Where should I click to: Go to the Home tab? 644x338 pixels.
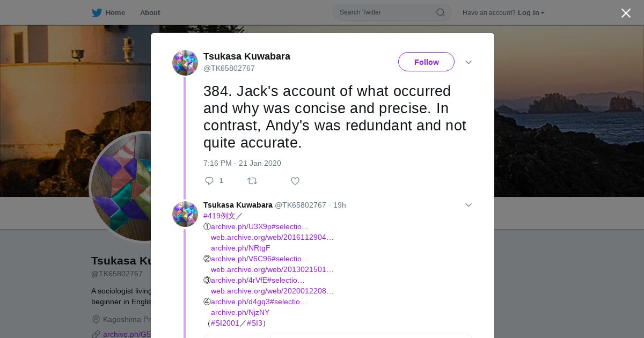click(115, 12)
